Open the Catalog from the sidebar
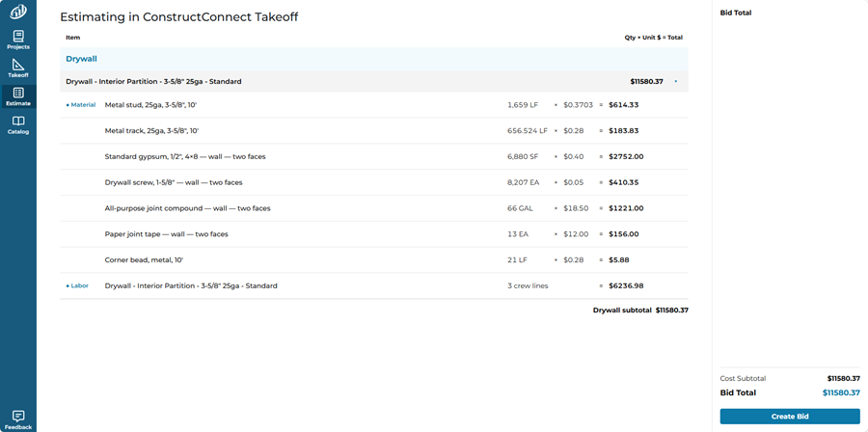Image resolution: width=868 pixels, height=432 pixels. (x=18, y=125)
